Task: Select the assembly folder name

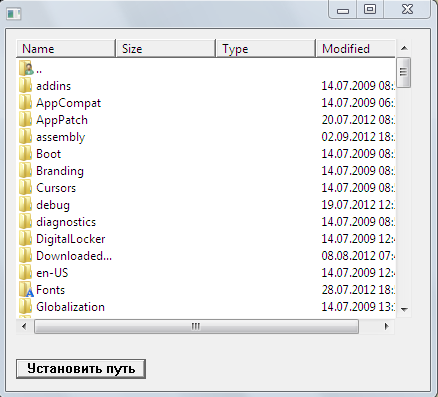Action: click(60, 137)
